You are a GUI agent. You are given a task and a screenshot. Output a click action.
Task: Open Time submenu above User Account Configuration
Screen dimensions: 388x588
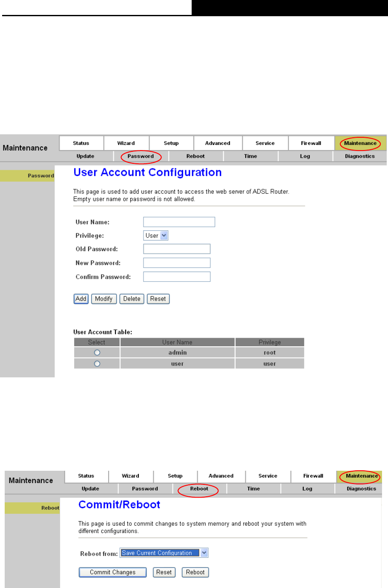click(x=250, y=156)
